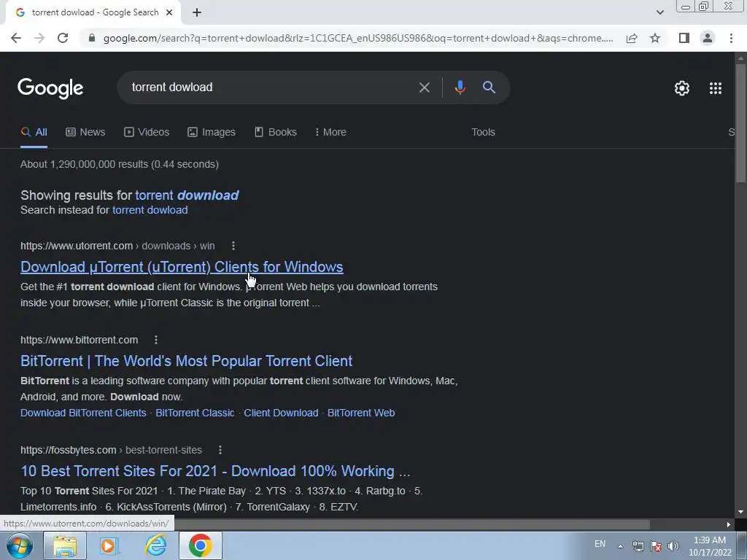Open Windows Explorer from the taskbar

65,545
